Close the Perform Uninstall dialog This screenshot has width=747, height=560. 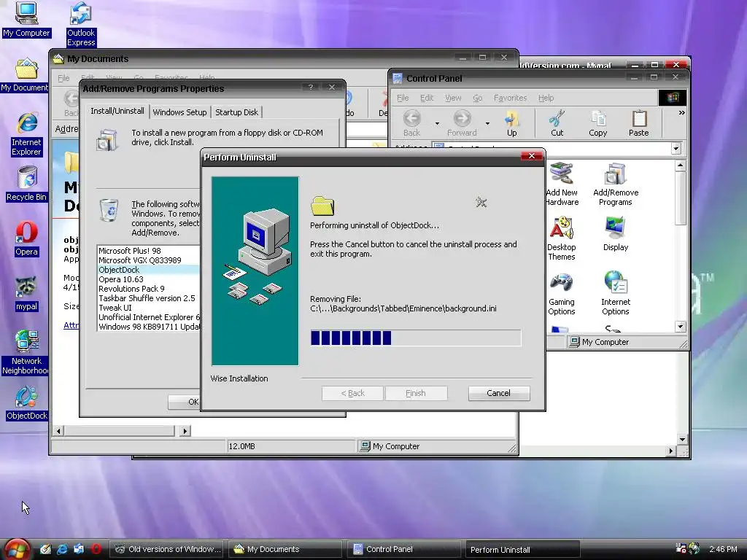pos(532,156)
